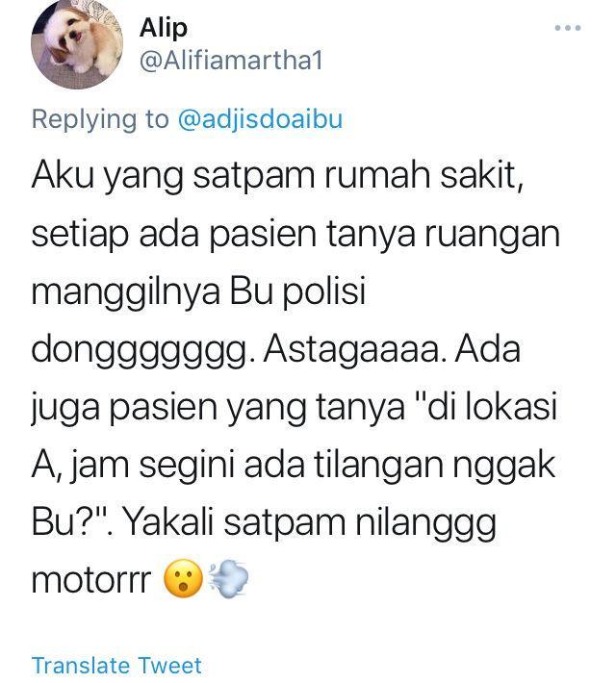Click the word "Yakali" in the tweet
The image size is (616, 683).
[170, 521]
